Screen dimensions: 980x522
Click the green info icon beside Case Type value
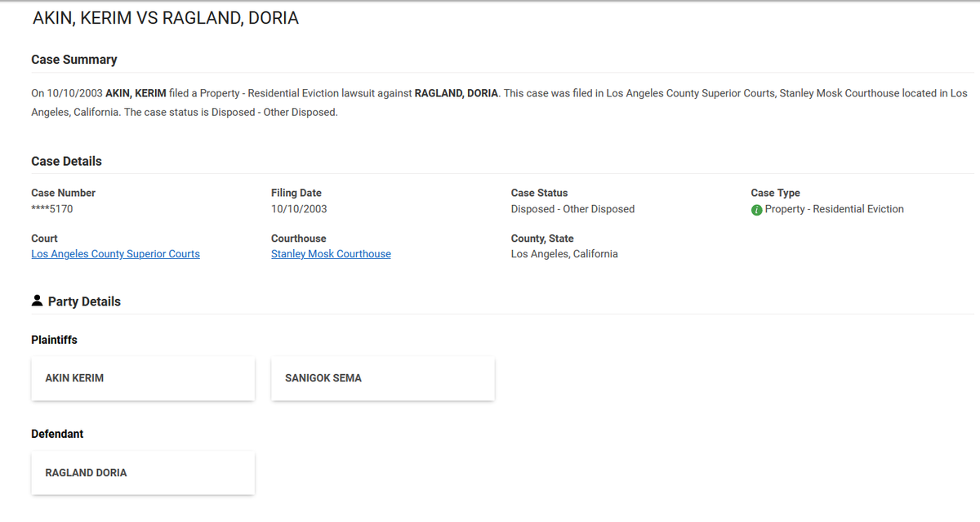(756, 210)
